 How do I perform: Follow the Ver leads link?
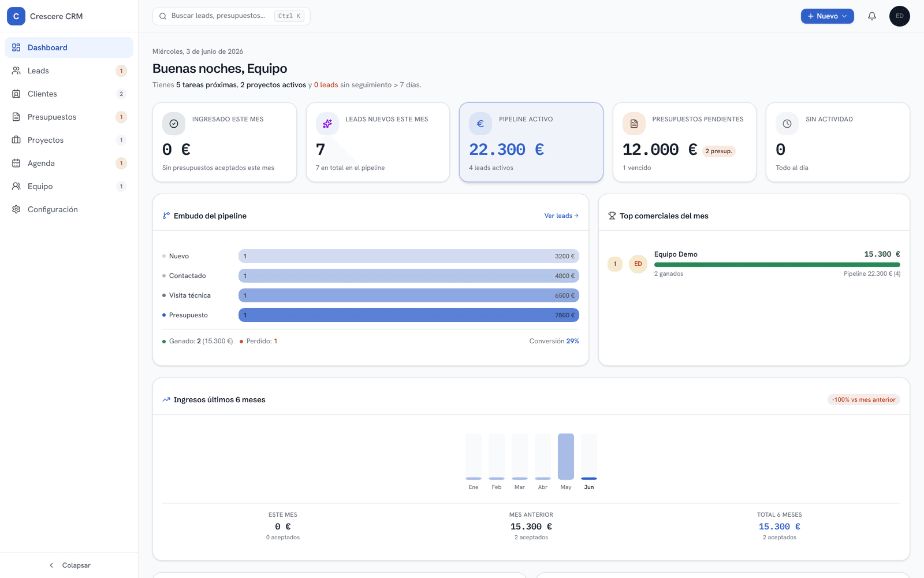point(561,216)
